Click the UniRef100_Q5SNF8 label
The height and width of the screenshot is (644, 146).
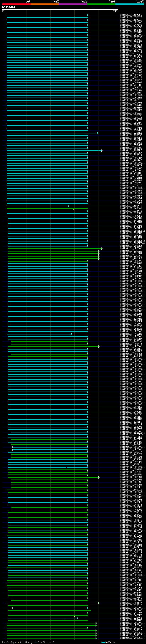pos(131,42)
